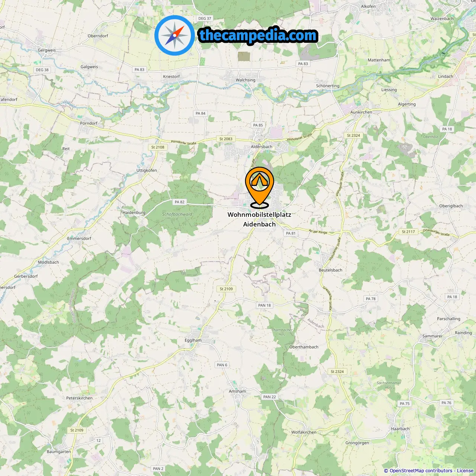476x476 pixels.
Task: Click the Amsham village label
Action: pos(237,391)
